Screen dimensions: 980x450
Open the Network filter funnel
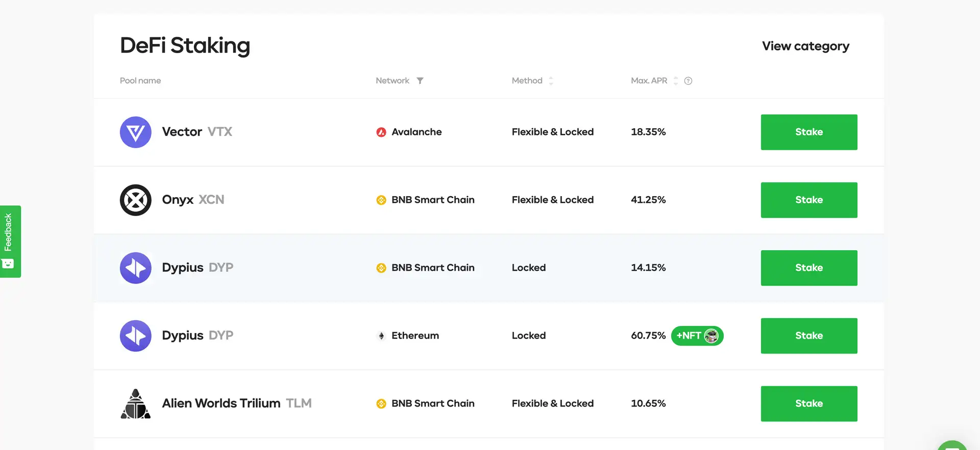[x=420, y=81]
